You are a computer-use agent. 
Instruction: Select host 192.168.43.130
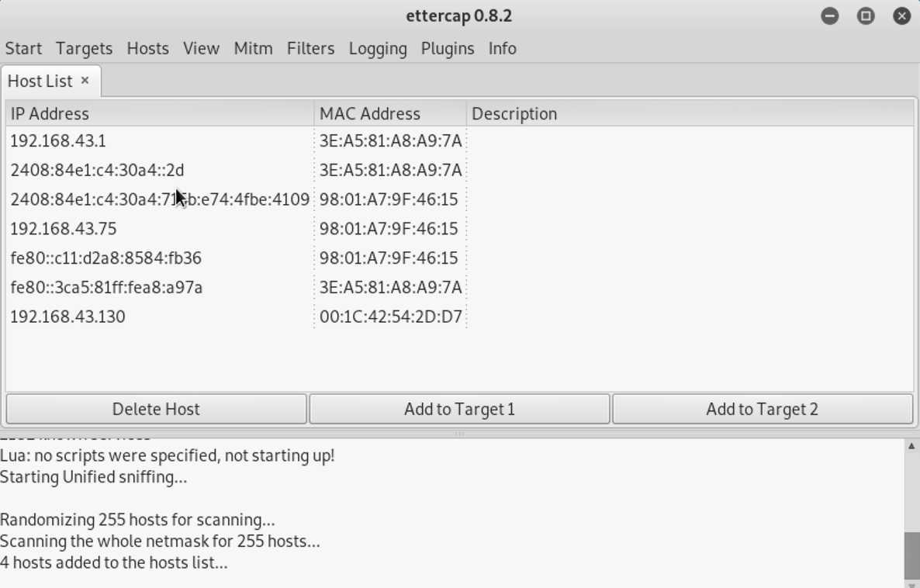coord(459,317)
